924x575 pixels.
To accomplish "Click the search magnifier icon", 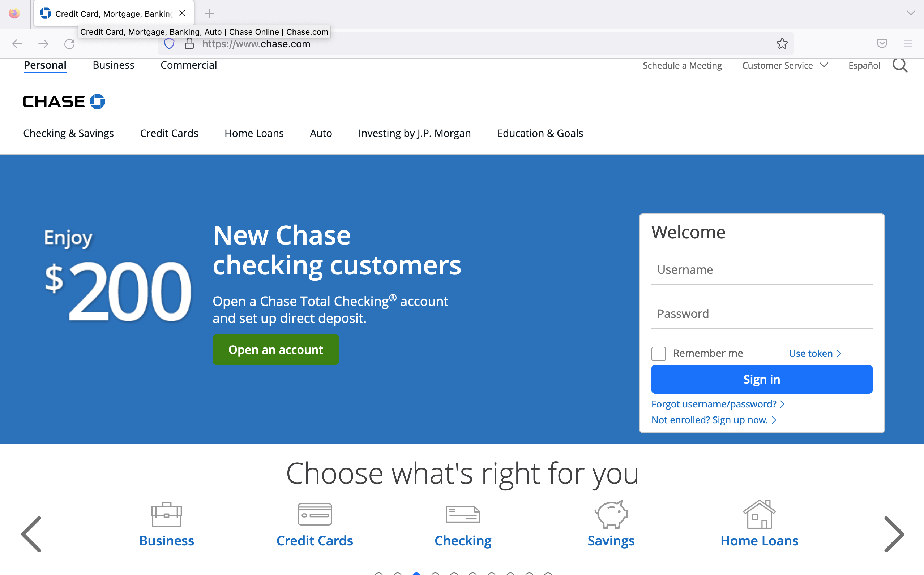I will click(900, 65).
